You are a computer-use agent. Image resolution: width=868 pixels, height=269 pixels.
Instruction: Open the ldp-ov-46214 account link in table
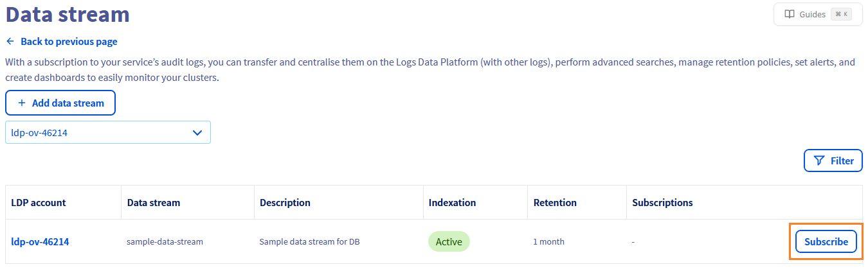[40, 242]
